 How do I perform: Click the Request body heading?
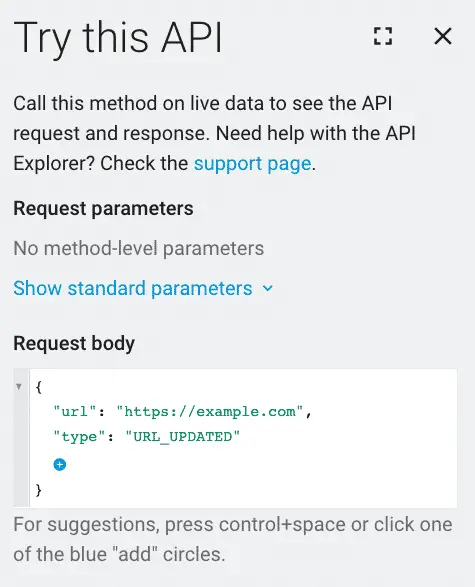tap(74, 343)
